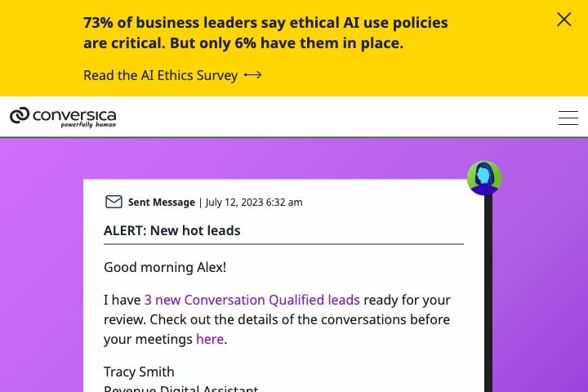Click the interlocking rings symbol in the logo
This screenshot has height=392, width=588.
(x=20, y=115)
